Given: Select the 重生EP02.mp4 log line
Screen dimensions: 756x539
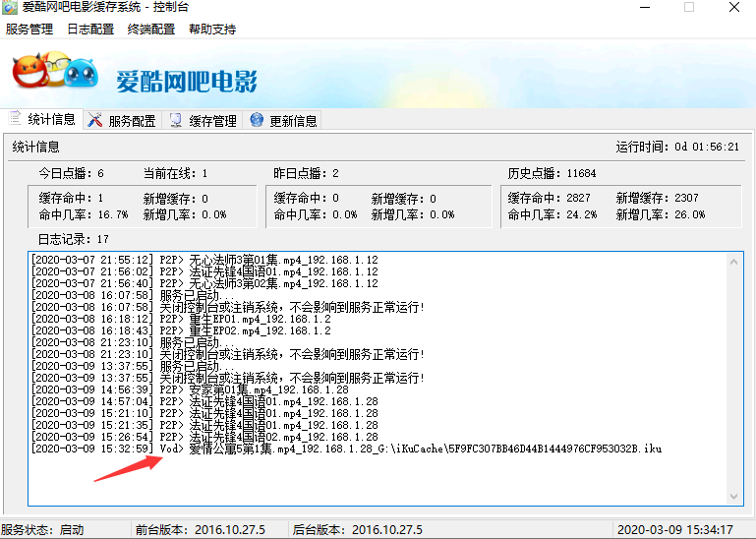Looking at the screenshot, I should click(181, 330).
